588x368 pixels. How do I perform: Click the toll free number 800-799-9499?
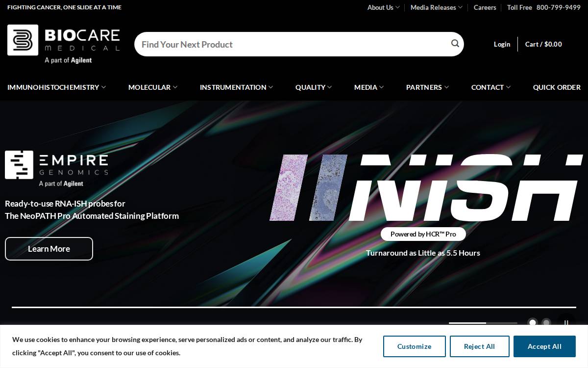558,7
